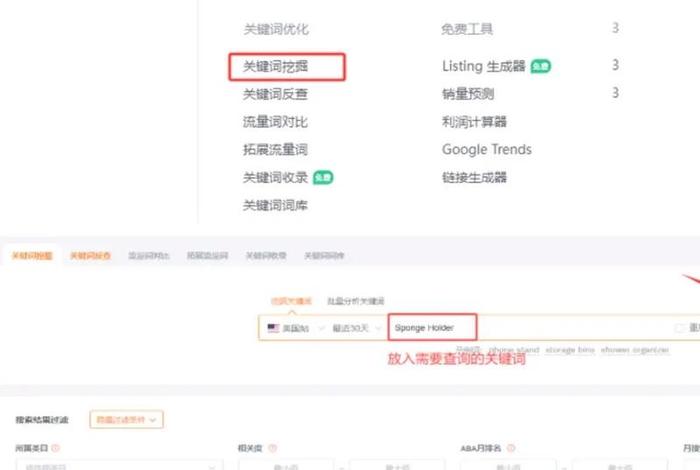
Task: Click suggested keyword storage bins
Action: click(x=570, y=350)
